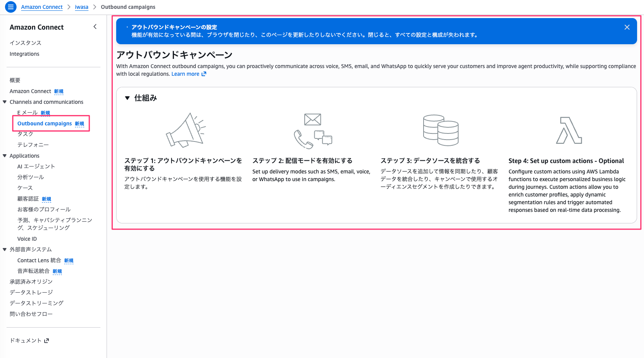Select テレフォニー in the sidebar
The image size is (644, 358).
33,145
